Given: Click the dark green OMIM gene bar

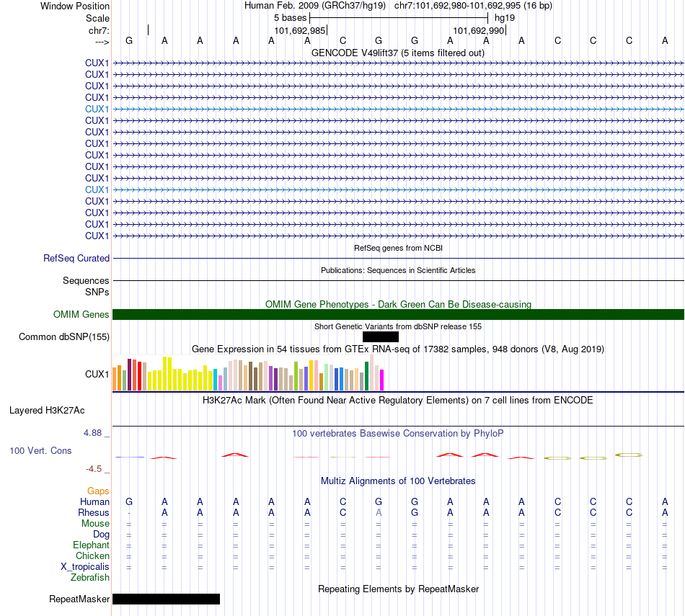Looking at the screenshot, I should click(x=398, y=314).
